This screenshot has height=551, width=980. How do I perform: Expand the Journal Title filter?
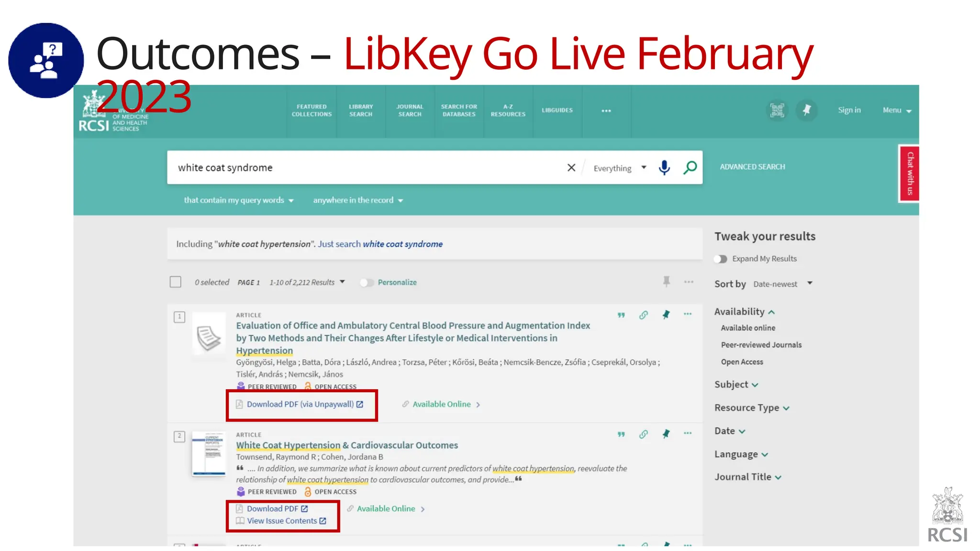coord(748,477)
